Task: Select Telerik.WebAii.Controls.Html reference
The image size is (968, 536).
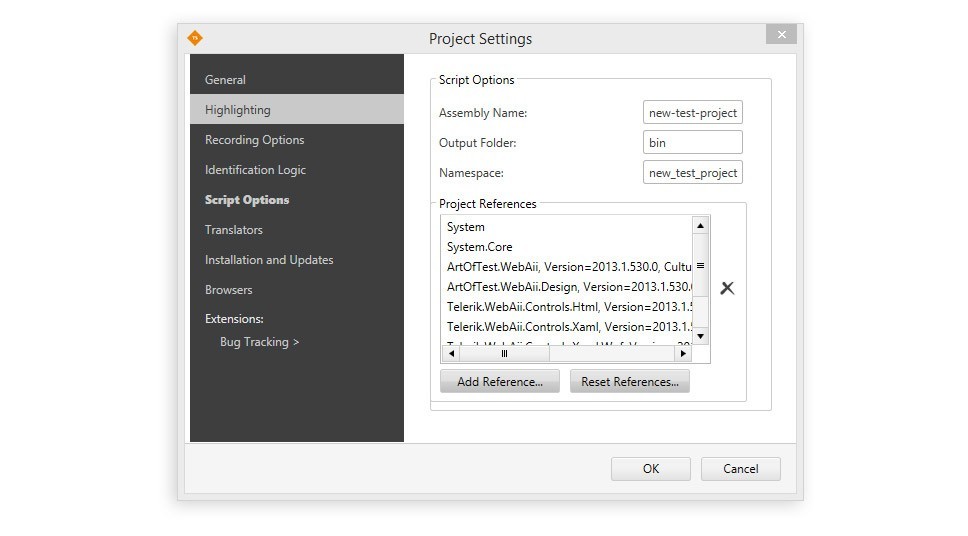Action: coord(567,306)
